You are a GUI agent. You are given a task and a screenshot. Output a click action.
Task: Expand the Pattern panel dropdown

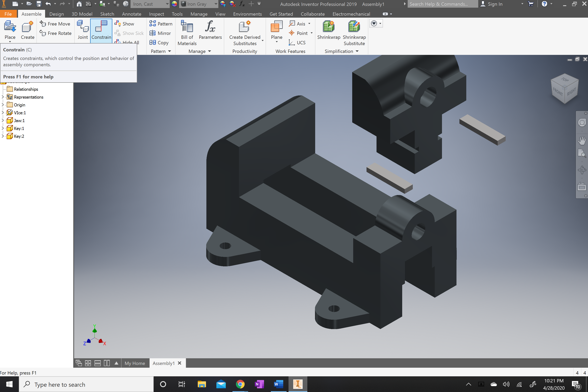pyautogui.click(x=169, y=51)
